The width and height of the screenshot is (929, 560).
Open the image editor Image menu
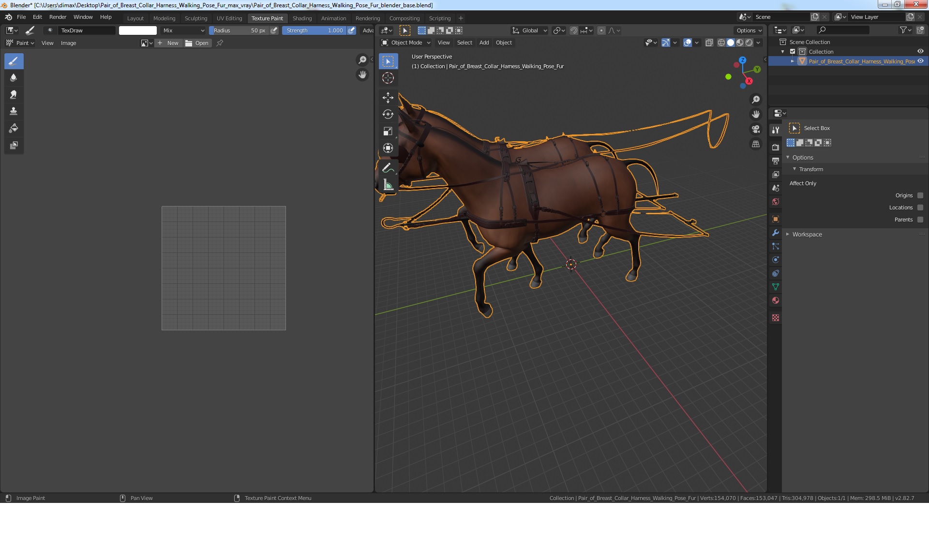click(68, 43)
